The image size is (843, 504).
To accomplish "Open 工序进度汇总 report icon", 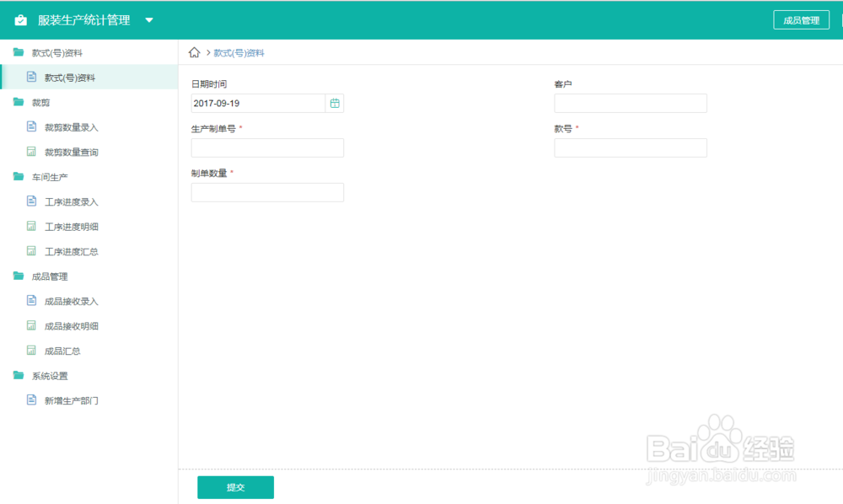I will (x=31, y=251).
